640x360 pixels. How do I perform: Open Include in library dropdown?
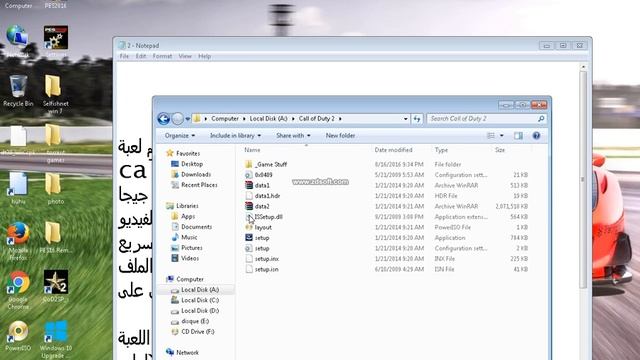tap(236, 136)
